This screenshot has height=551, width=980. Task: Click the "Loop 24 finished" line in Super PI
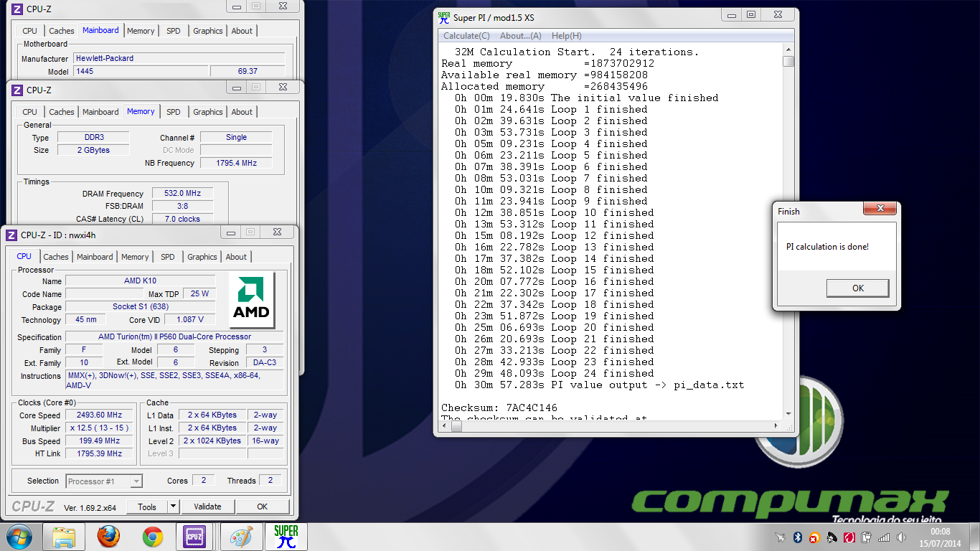(555, 374)
